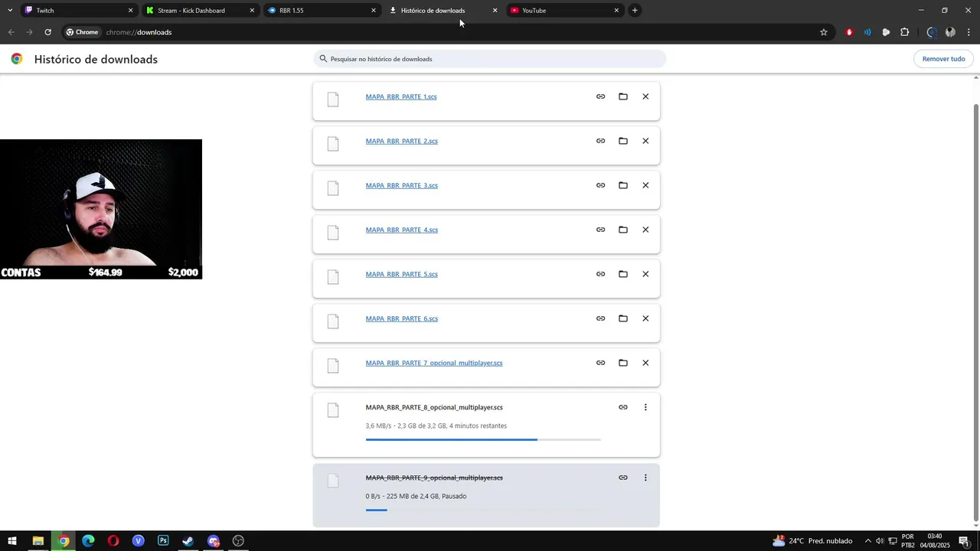Image resolution: width=980 pixels, height=551 pixels.
Task: Open MAPA_RBR_PARTE_7_opcional_multiplayer.scs file link
Action: (434, 363)
